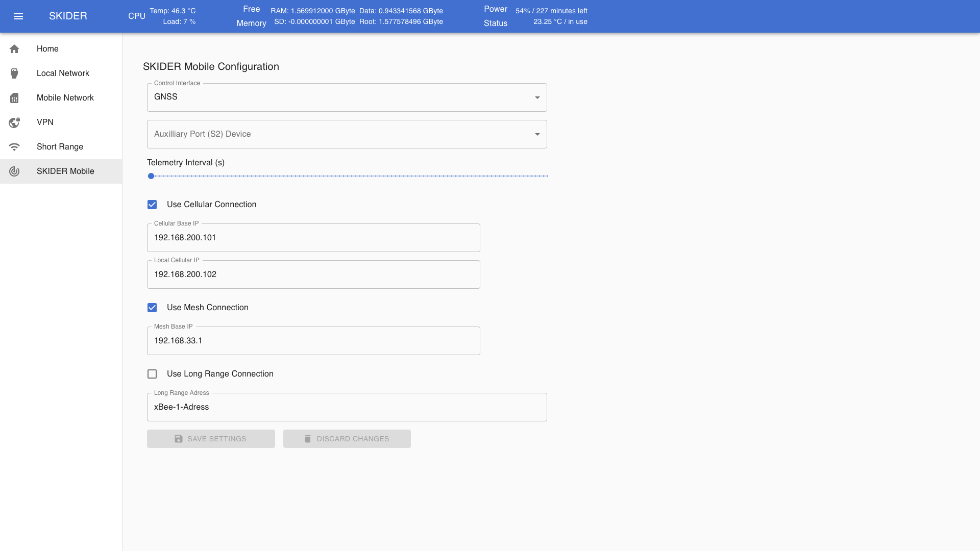
Task: Open VPN settings page
Action: click(61, 122)
